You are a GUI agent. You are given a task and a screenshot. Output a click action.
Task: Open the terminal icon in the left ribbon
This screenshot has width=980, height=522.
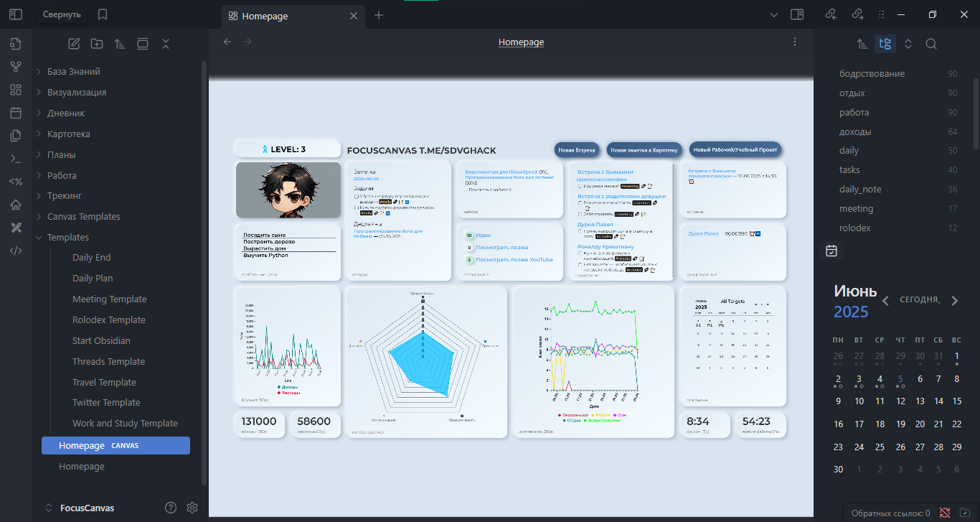pyautogui.click(x=15, y=158)
